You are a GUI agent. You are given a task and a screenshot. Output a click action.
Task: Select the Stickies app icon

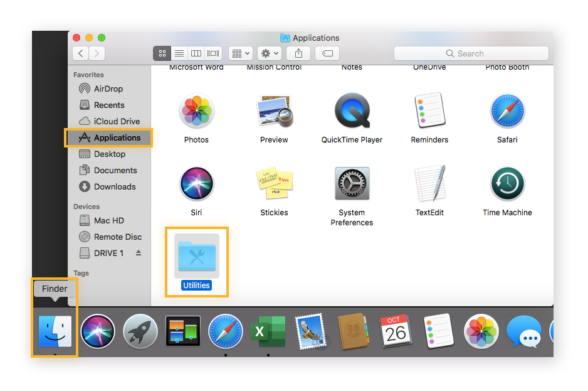(274, 183)
